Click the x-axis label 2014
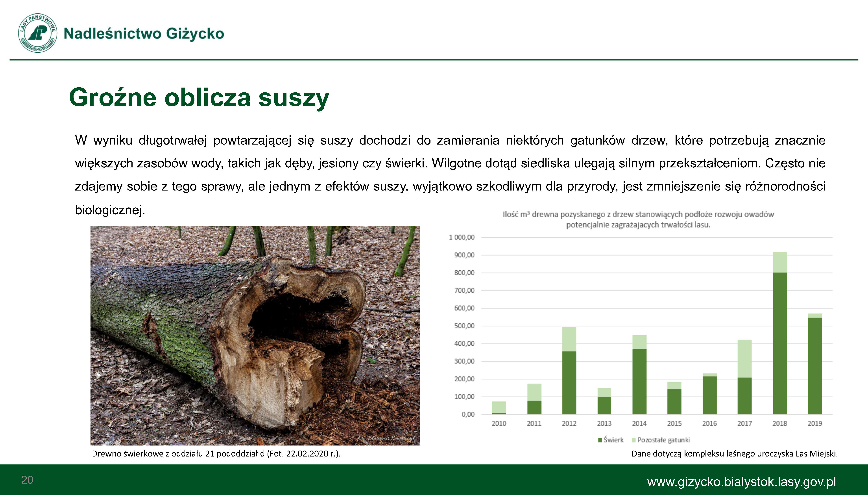Image resolution: width=868 pixels, height=495 pixels. pyautogui.click(x=639, y=423)
